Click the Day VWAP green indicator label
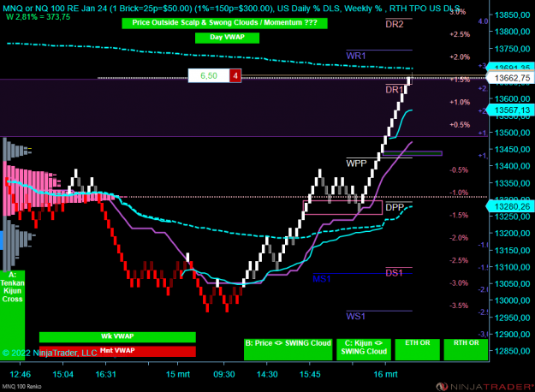This screenshot has height=392, width=535. [227, 38]
